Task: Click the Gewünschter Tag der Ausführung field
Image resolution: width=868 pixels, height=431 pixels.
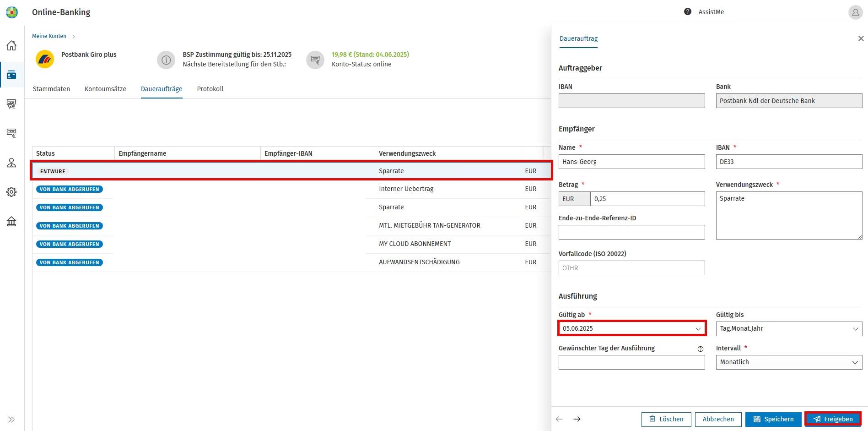Action: pos(631,362)
